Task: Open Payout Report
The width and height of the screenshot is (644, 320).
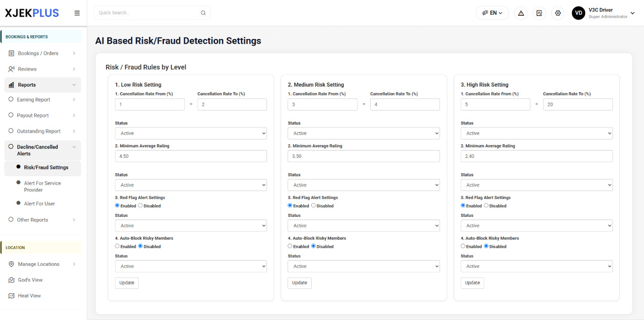Action: coord(42,115)
